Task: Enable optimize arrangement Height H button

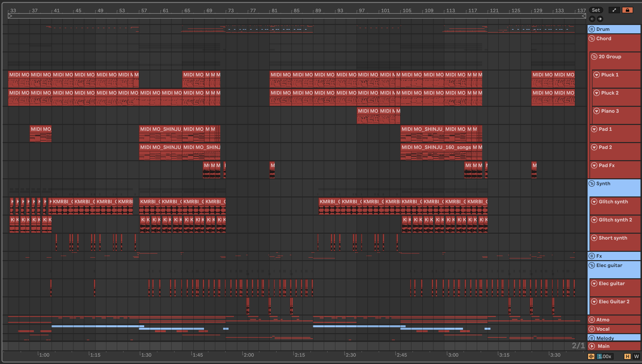Action: pyautogui.click(x=627, y=356)
